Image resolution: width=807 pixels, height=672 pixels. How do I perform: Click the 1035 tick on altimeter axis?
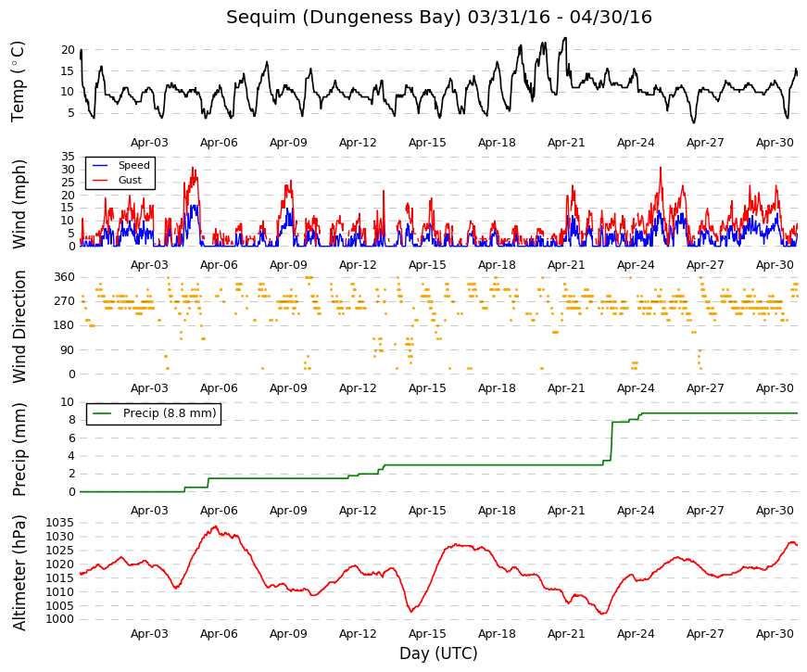[59, 523]
